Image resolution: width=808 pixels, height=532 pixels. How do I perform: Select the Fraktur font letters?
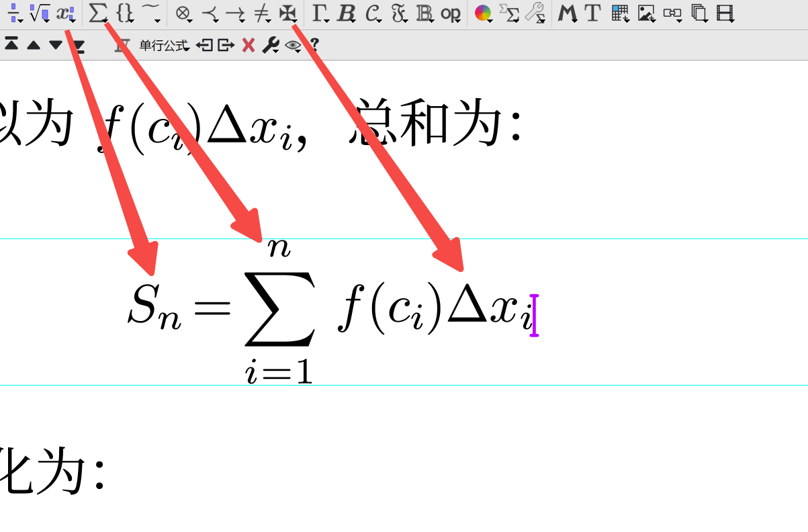pos(399,13)
